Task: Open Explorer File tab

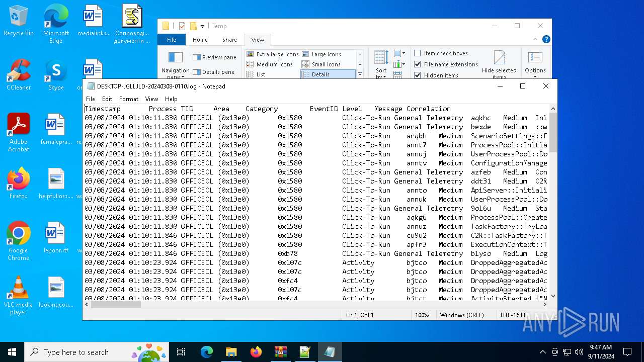Action: click(172, 40)
